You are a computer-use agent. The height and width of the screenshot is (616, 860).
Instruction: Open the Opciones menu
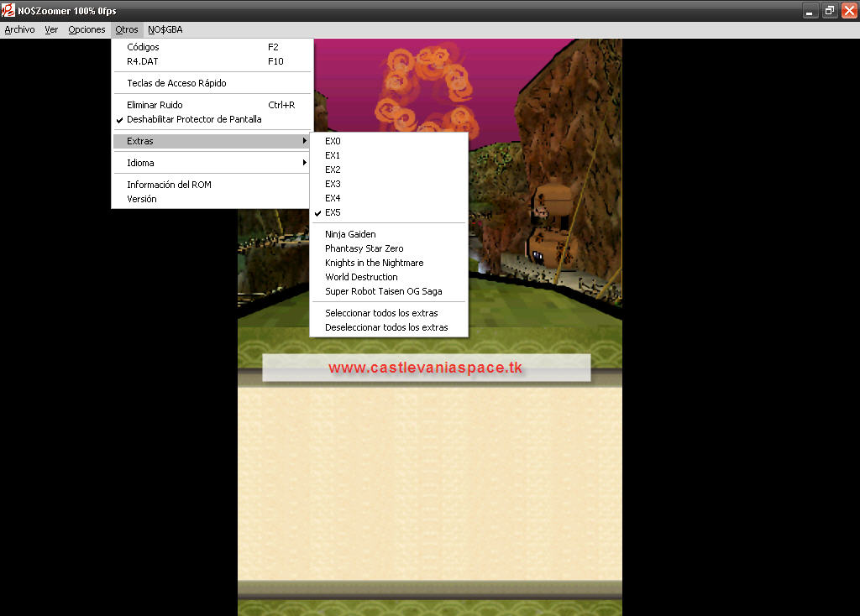[x=87, y=29]
